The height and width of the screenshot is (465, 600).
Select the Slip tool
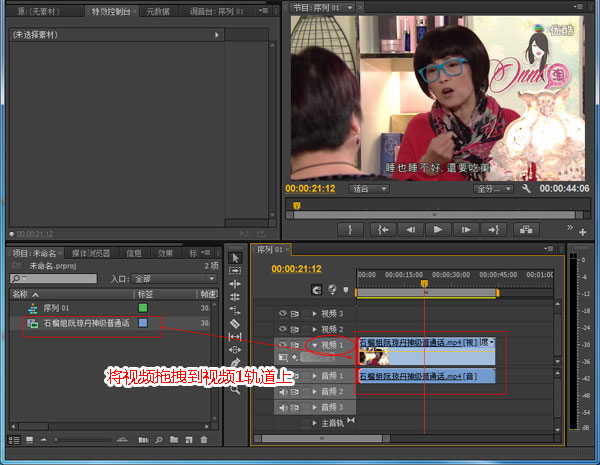pyautogui.click(x=235, y=336)
